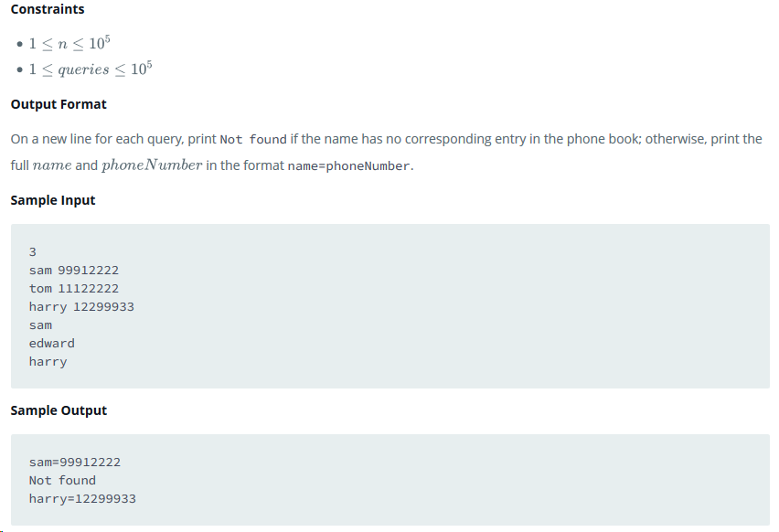Click the Constraints heading

(x=48, y=9)
